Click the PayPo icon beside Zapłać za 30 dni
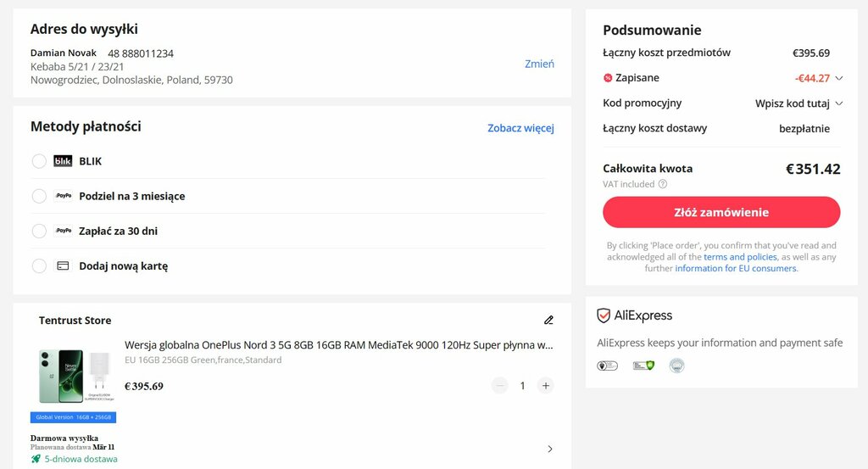Viewport: 868px width, 469px height. 63,231
